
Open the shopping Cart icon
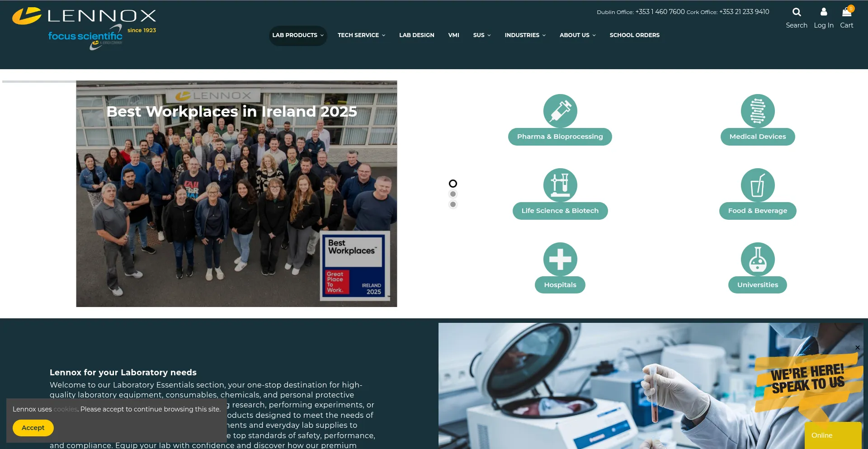(846, 12)
